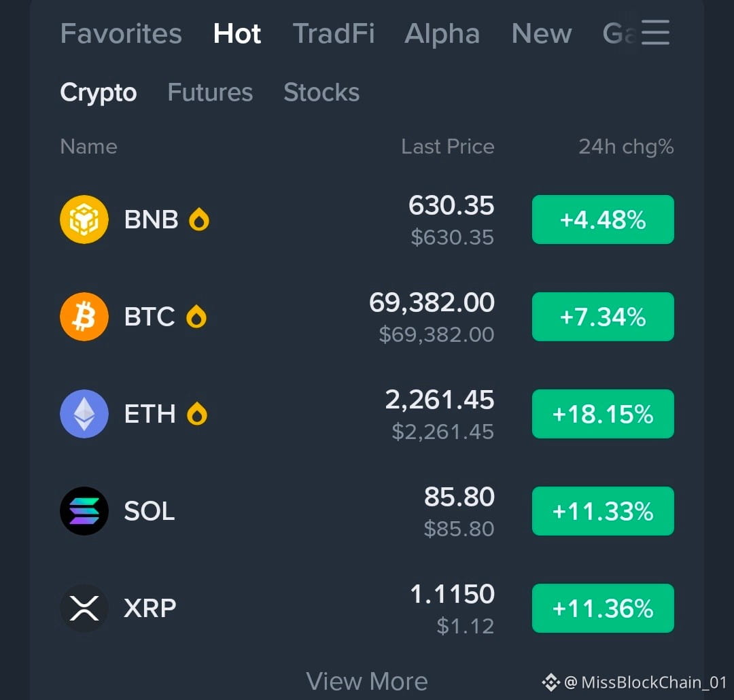Tap the flame icon beside BNB
Screen dimensions: 734x700
[x=199, y=219]
